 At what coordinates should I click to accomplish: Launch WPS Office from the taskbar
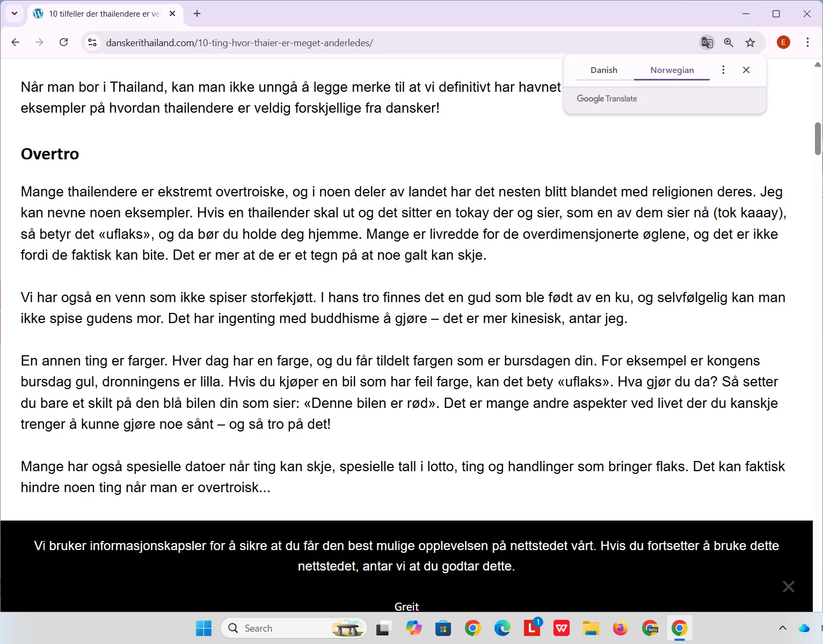tap(562, 628)
